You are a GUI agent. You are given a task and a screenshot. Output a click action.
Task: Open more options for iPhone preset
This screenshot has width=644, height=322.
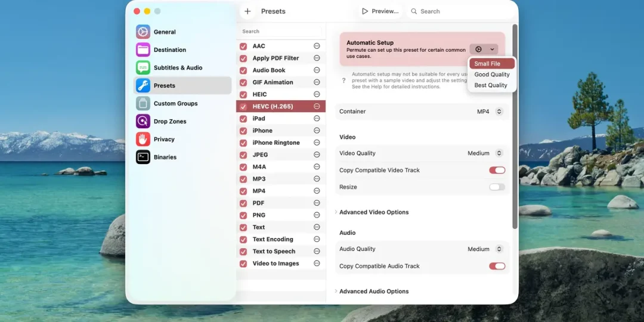(317, 131)
